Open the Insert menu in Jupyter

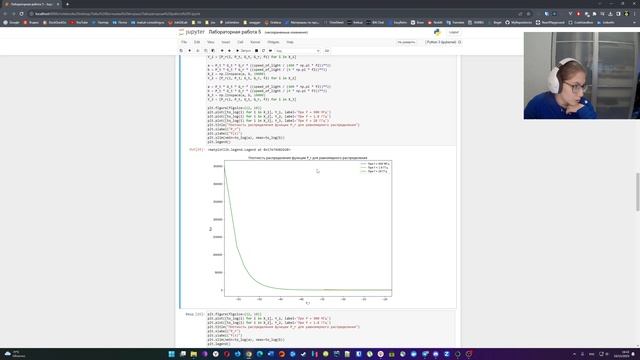coord(226,42)
